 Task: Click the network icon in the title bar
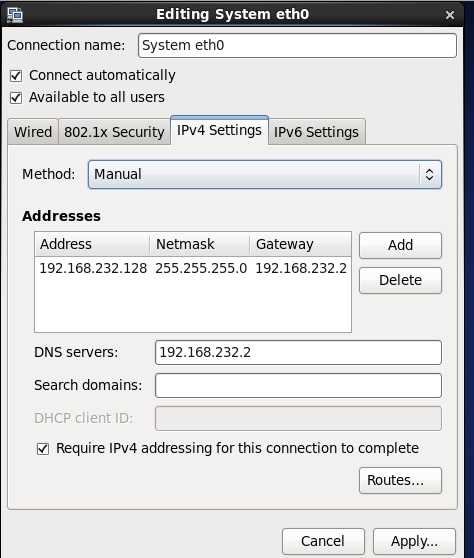tap(15, 15)
